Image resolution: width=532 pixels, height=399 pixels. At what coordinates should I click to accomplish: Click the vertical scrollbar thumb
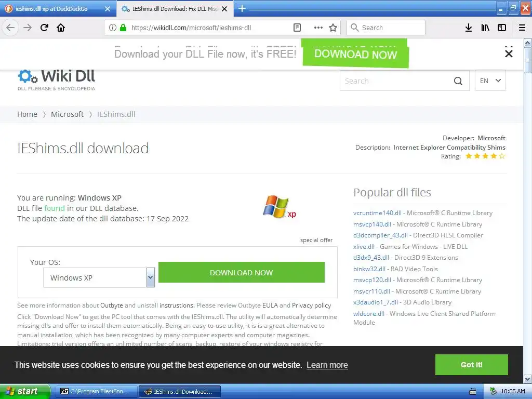pyautogui.click(x=528, y=60)
